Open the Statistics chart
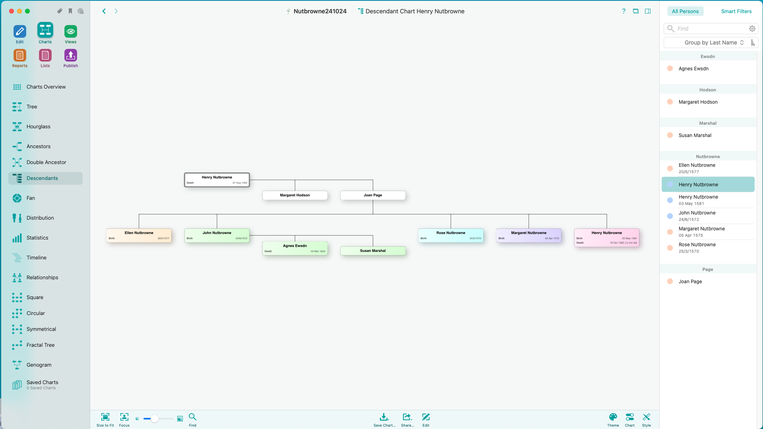This screenshot has height=429, width=763. 45,238
